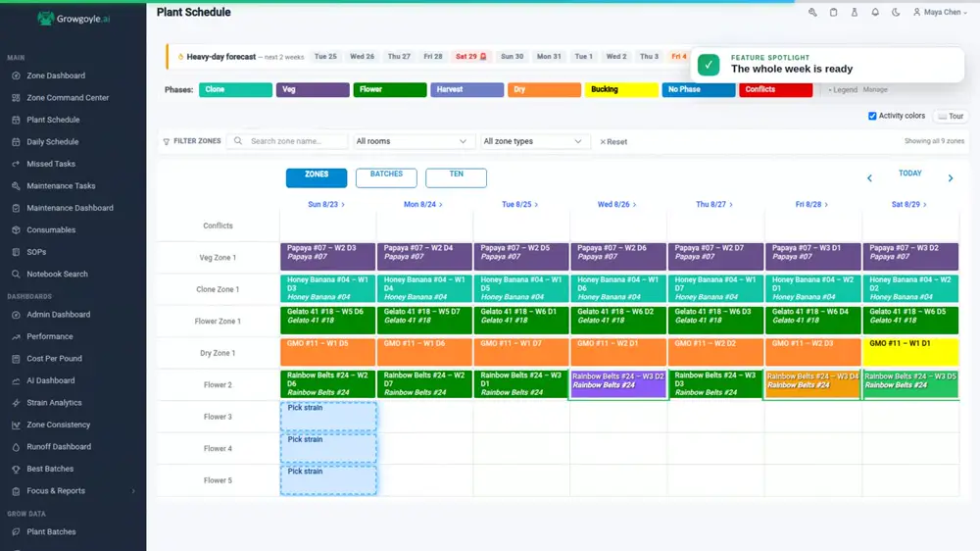Screen dimensions: 980x551
Task: Toggle the No Phase filter
Action: 699,89
